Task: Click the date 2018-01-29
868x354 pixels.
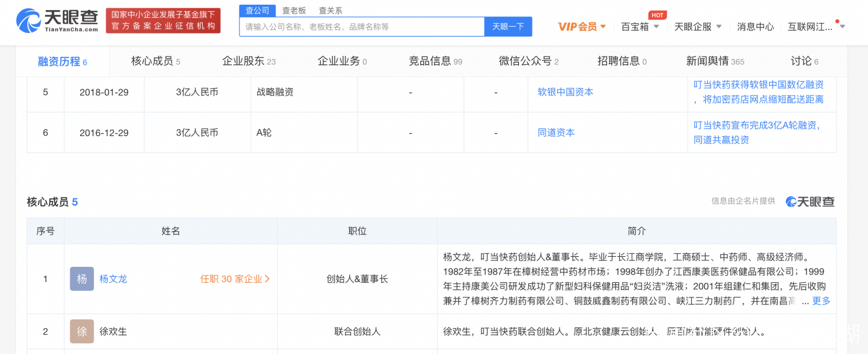Action: (104, 92)
